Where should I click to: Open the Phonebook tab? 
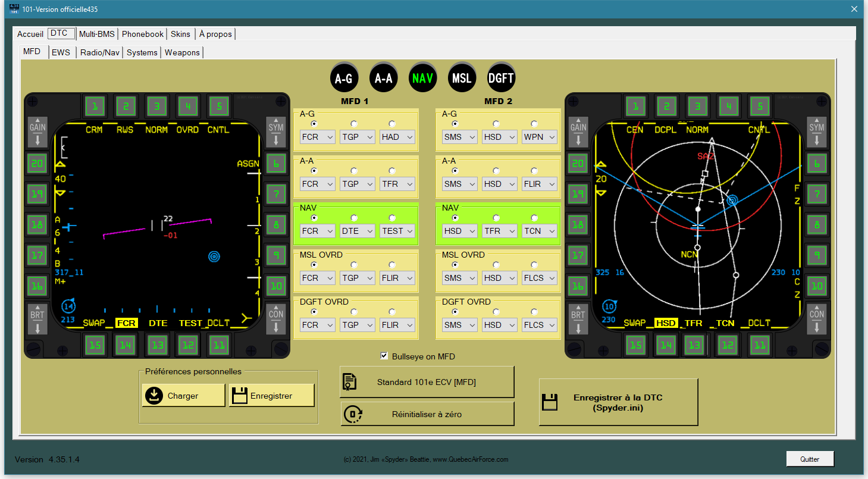(143, 34)
